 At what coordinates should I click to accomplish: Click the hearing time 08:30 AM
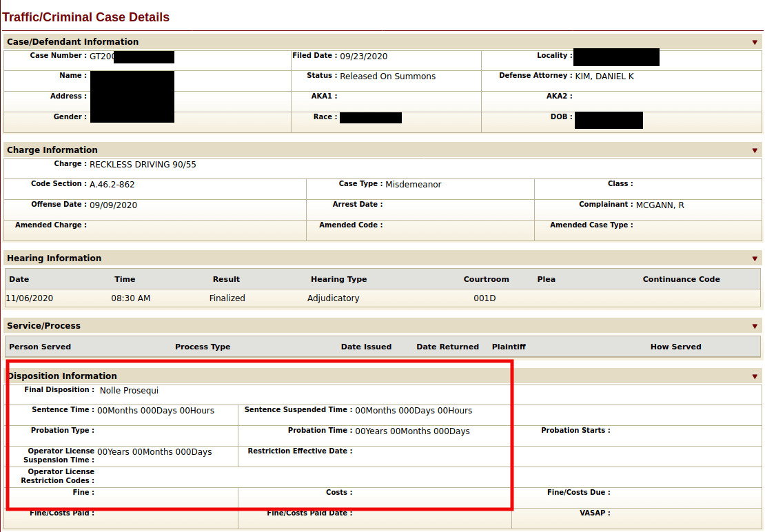tap(131, 298)
